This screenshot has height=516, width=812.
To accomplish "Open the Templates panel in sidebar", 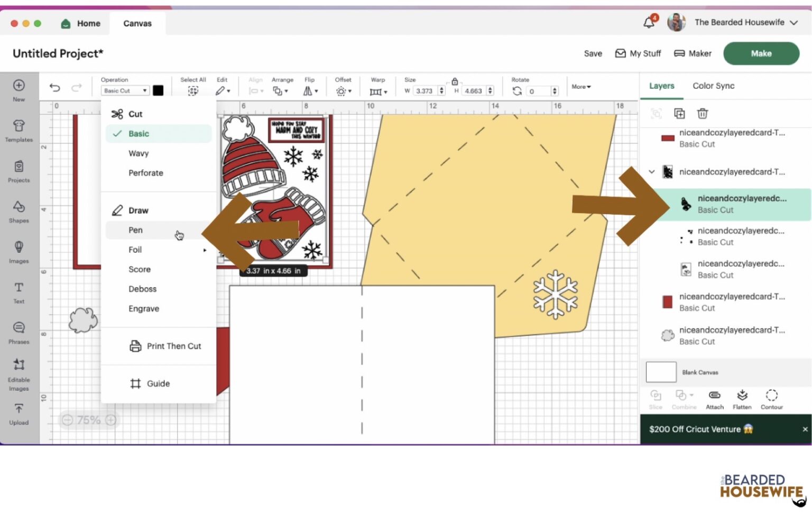I will click(x=19, y=130).
